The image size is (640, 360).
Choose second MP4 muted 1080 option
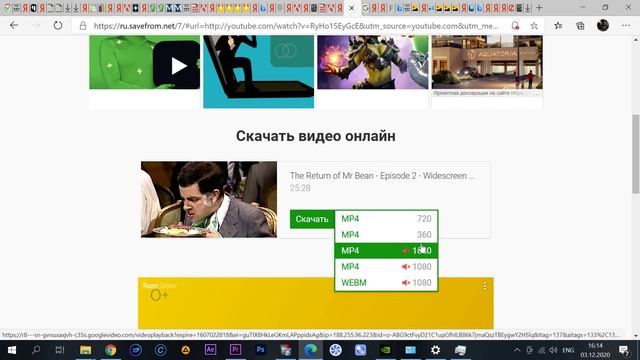(x=386, y=267)
